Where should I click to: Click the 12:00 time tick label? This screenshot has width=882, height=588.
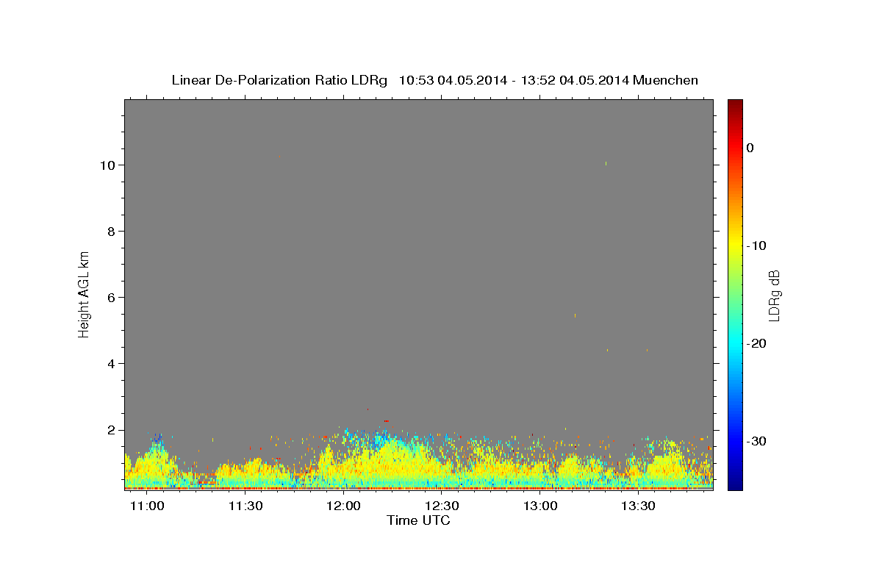coord(343,506)
